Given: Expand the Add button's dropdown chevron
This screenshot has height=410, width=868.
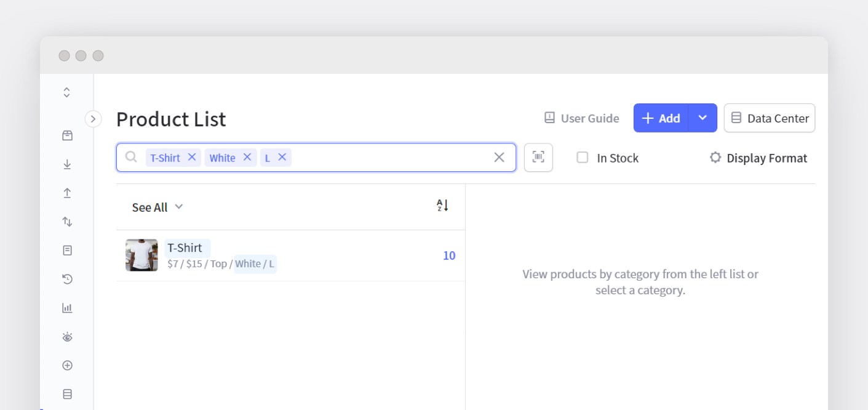Looking at the screenshot, I should point(703,118).
